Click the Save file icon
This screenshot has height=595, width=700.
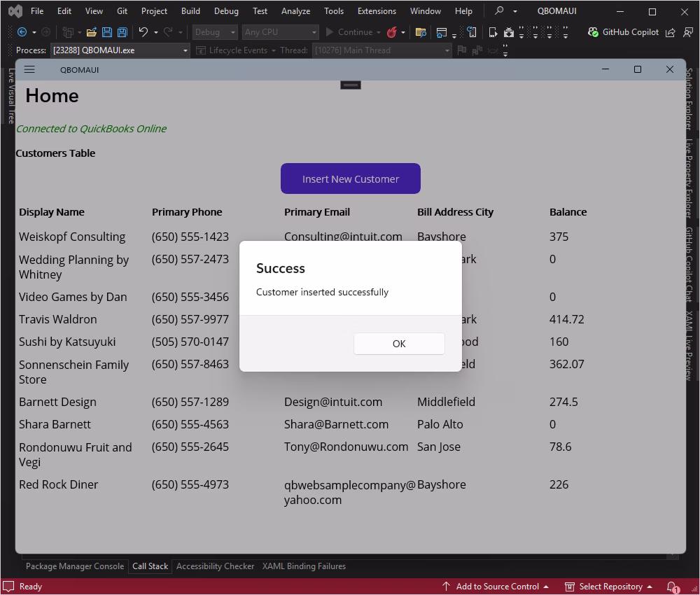point(107,32)
